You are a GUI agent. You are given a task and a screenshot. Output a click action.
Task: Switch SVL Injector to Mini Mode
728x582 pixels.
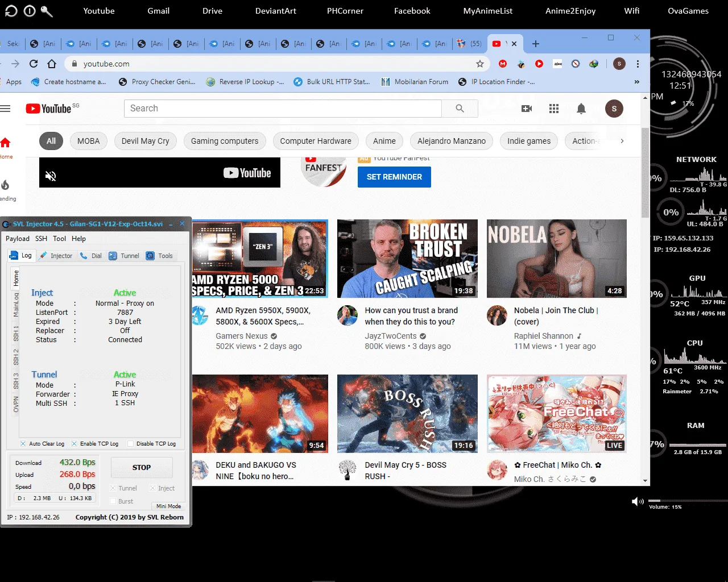[x=168, y=506]
